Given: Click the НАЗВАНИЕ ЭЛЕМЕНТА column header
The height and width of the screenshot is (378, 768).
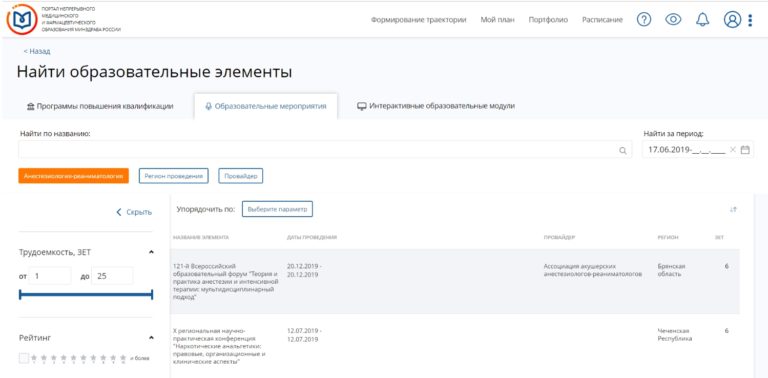Looking at the screenshot, I should [201, 237].
